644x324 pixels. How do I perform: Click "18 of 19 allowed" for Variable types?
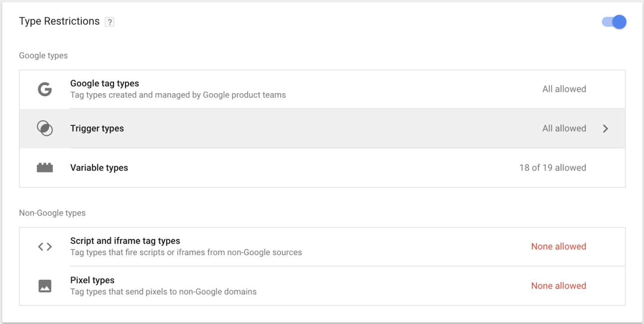pyautogui.click(x=552, y=168)
